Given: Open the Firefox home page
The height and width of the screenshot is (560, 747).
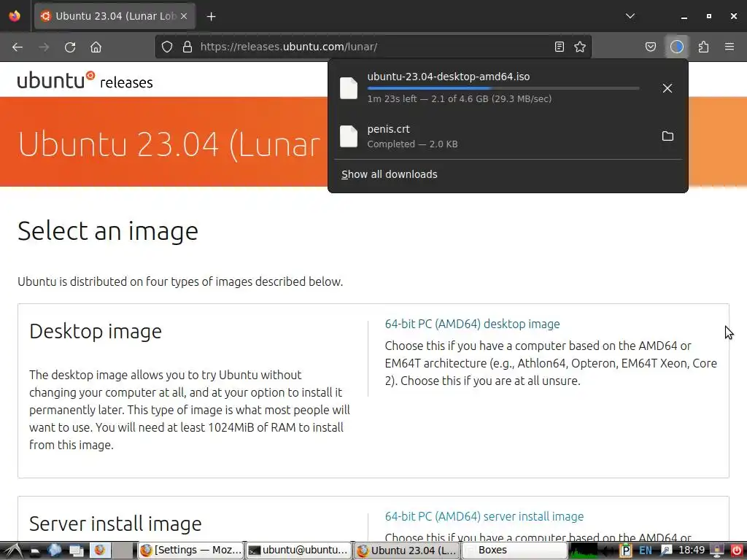Looking at the screenshot, I should tap(96, 47).
